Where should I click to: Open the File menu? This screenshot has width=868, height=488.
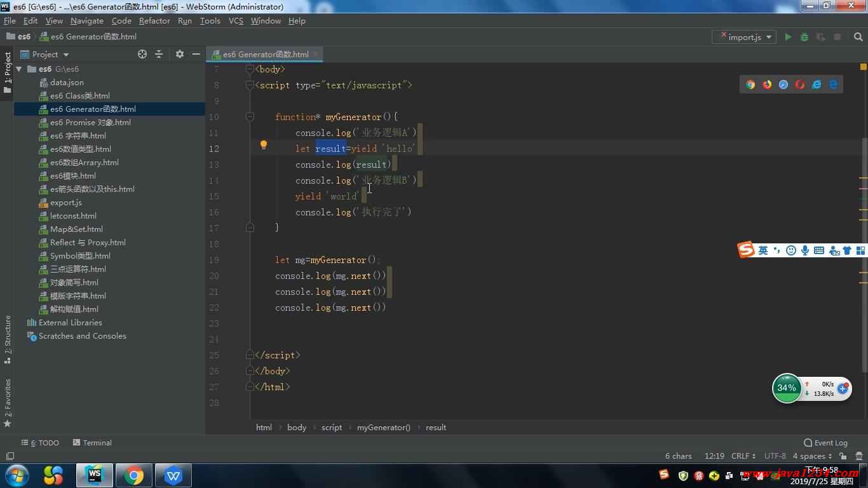pyautogui.click(x=10, y=20)
